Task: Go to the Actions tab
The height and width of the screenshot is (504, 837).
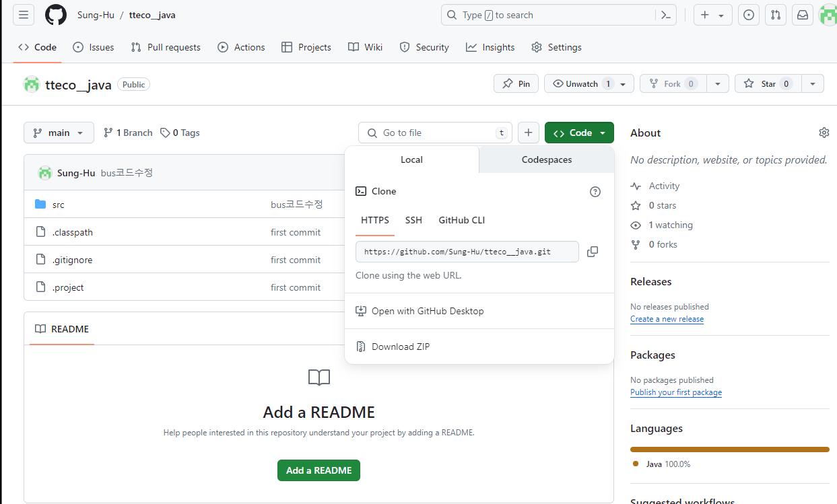Action: click(241, 47)
